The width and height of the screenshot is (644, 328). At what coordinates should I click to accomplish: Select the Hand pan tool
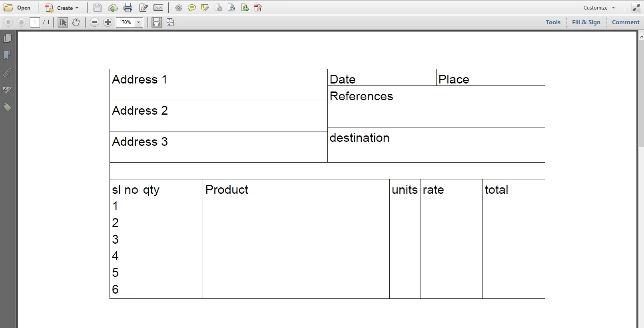pos(76,22)
